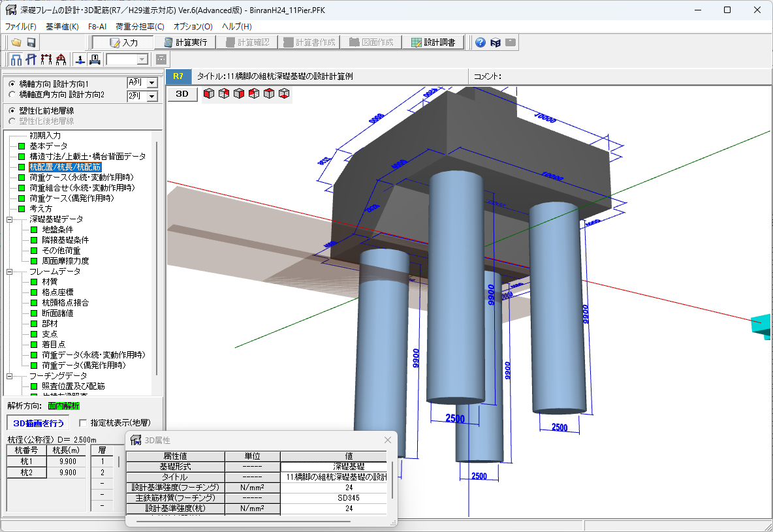Open the A列 dropdown
Image resolution: width=773 pixels, height=532 pixels.
[x=151, y=83]
